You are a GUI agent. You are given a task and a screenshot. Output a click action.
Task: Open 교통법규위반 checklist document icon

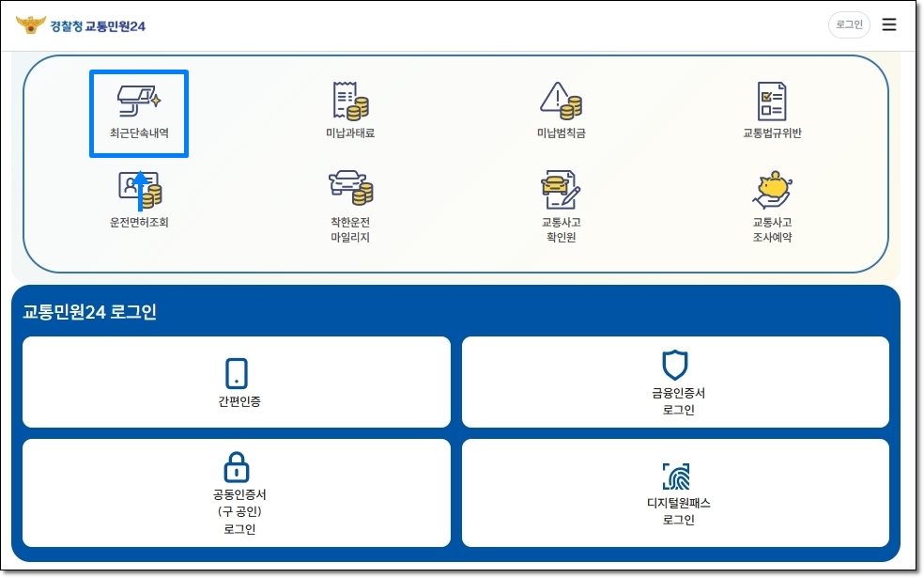[x=772, y=101]
